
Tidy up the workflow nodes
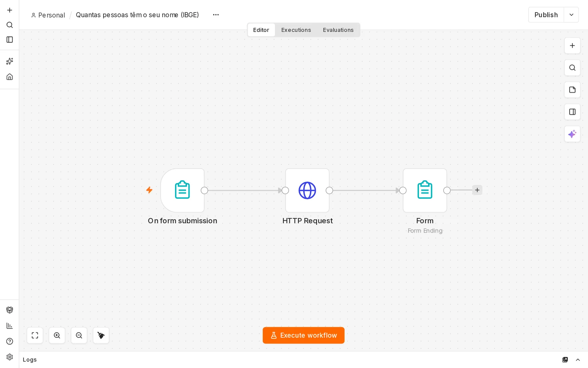click(101, 335)
